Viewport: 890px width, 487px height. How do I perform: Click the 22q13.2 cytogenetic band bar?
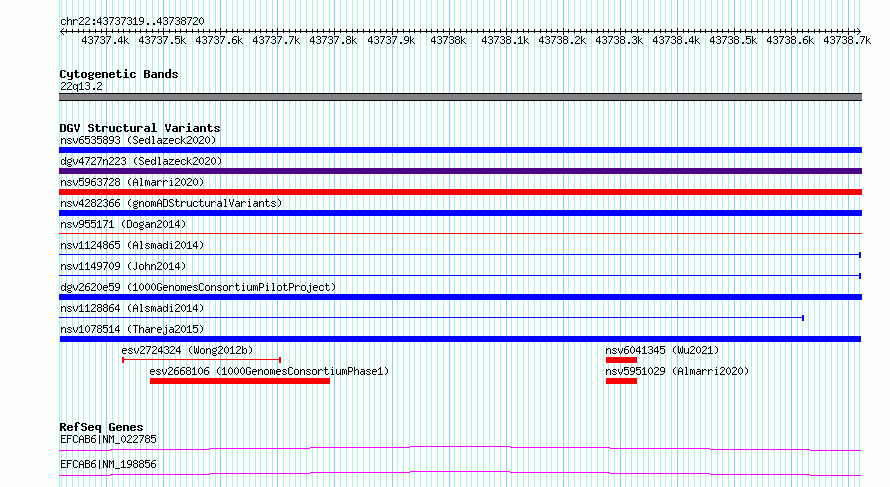pos(460,97)
